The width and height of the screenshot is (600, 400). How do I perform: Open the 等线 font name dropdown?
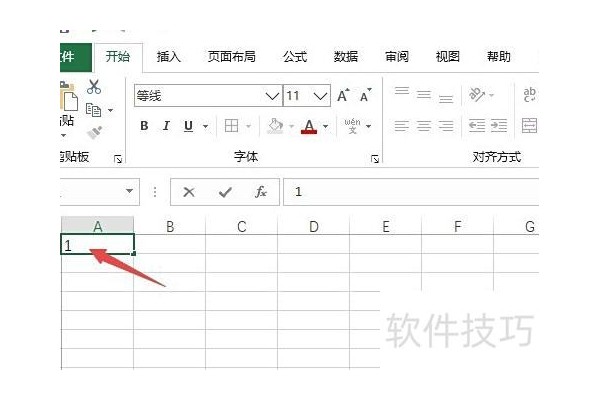pos(272,96)
